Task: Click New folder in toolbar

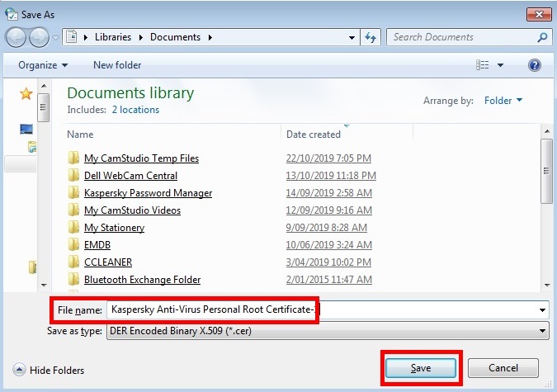Action: pyautogui.click(x=117, y=65)
